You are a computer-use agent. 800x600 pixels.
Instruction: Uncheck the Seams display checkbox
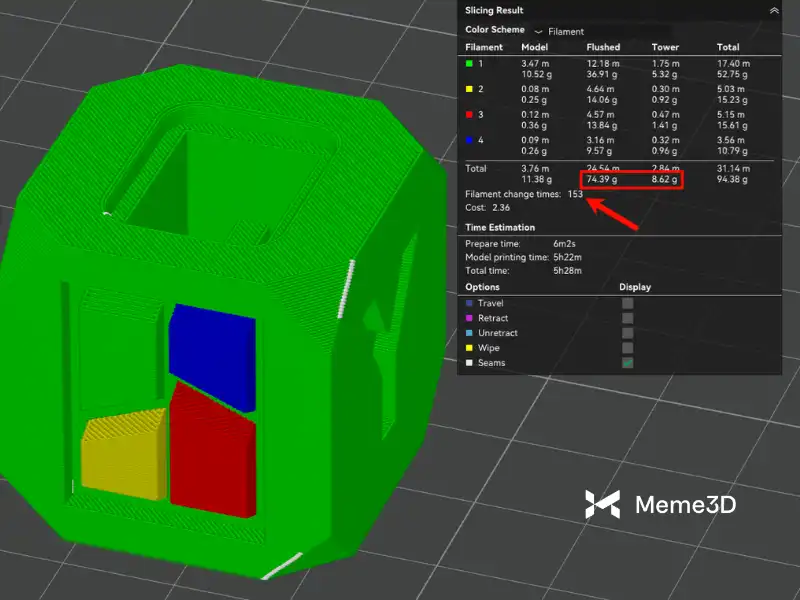pos(628,363)
